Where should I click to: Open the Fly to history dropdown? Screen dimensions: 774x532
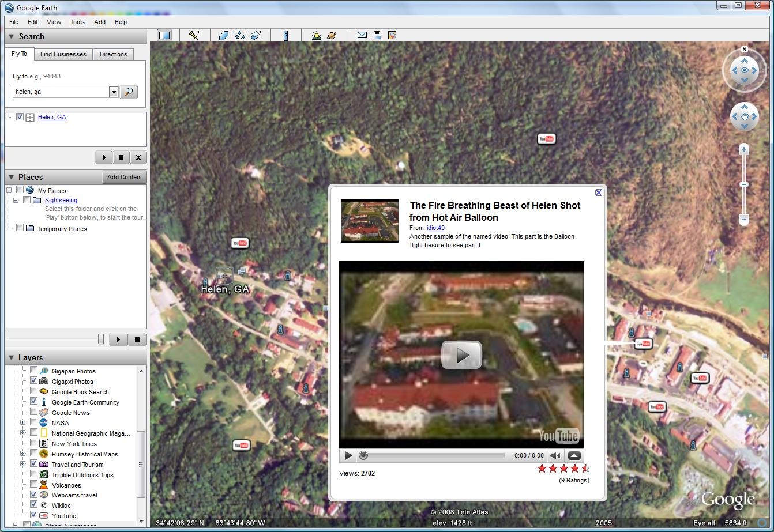pyautogui.click(x=114, y=92)
